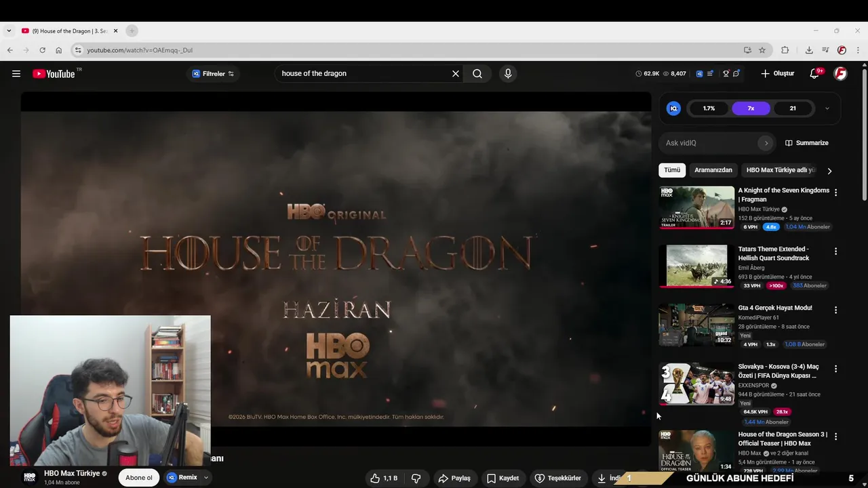Share video with Paylaş button

point(454,478)
